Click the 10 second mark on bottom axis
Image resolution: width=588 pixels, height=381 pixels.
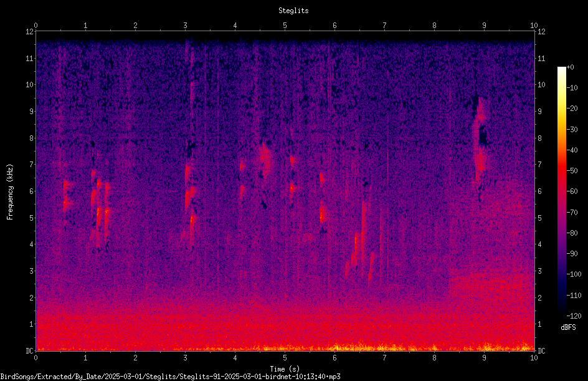(x=534, y=358)
